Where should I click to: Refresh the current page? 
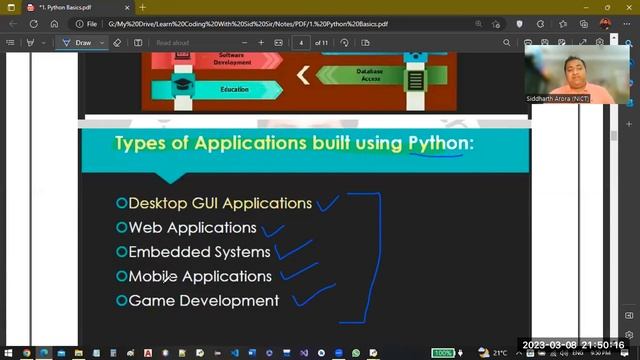coord(34,24)
